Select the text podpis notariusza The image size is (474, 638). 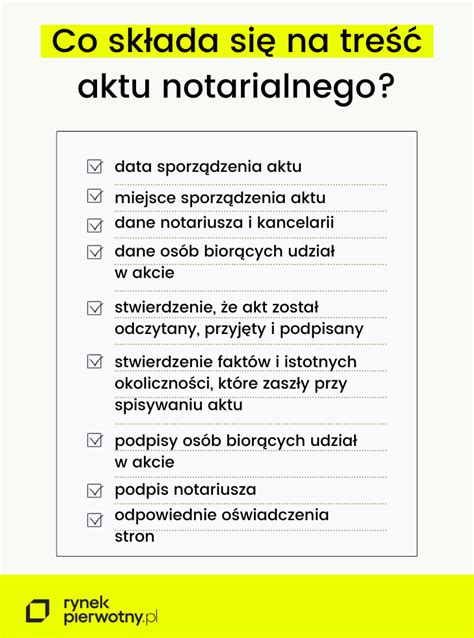pyautogui.click(x=186, y=489)
